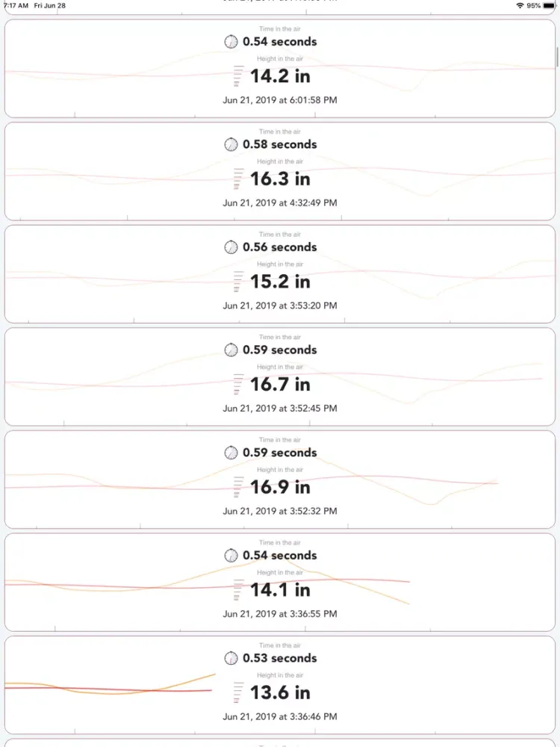
Task: Tap the ruler icon beside 13.6 in
Action: pyautogui.click(x=238, y=692)
